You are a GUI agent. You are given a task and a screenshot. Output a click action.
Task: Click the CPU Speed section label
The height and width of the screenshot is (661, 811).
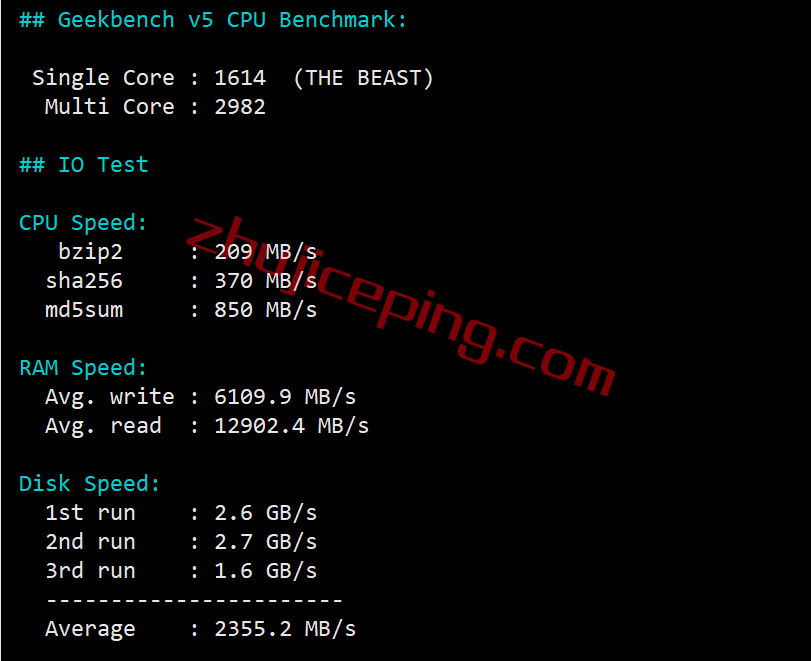[x=83, y=223]
